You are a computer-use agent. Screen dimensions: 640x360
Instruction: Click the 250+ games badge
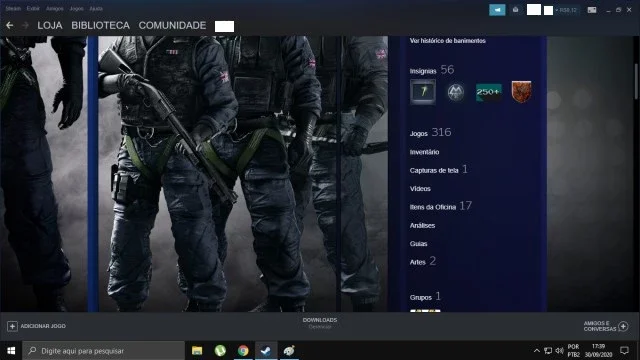489,92
